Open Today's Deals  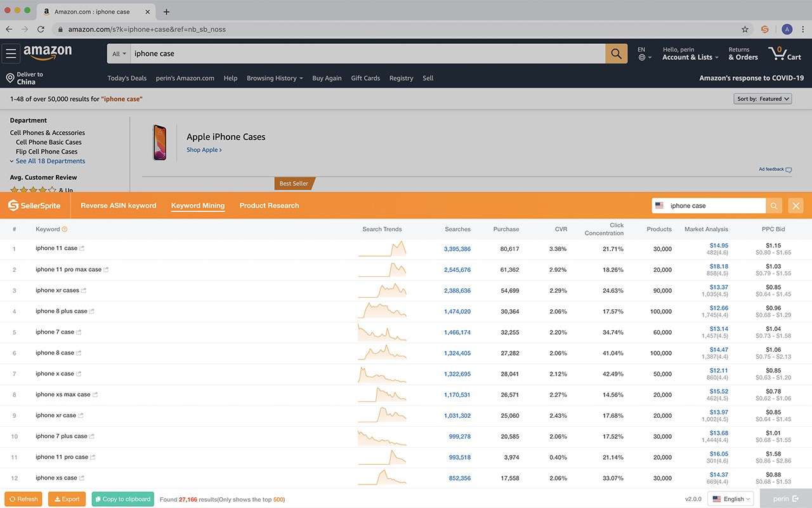(127, 78)
